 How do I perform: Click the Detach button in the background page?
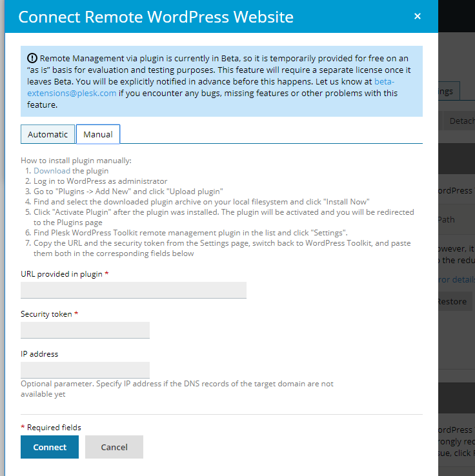pyautogui.click(x=460, y=121)
